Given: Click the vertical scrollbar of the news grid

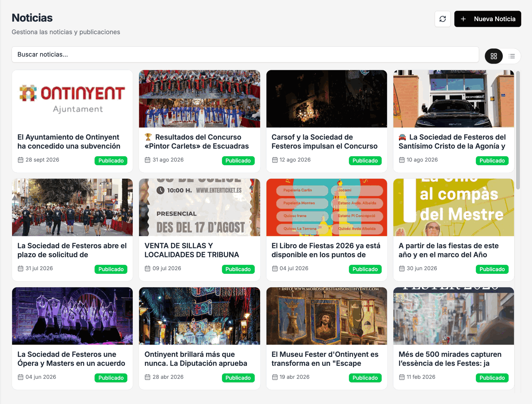Looking at the screenshot, I should [518, 130].
